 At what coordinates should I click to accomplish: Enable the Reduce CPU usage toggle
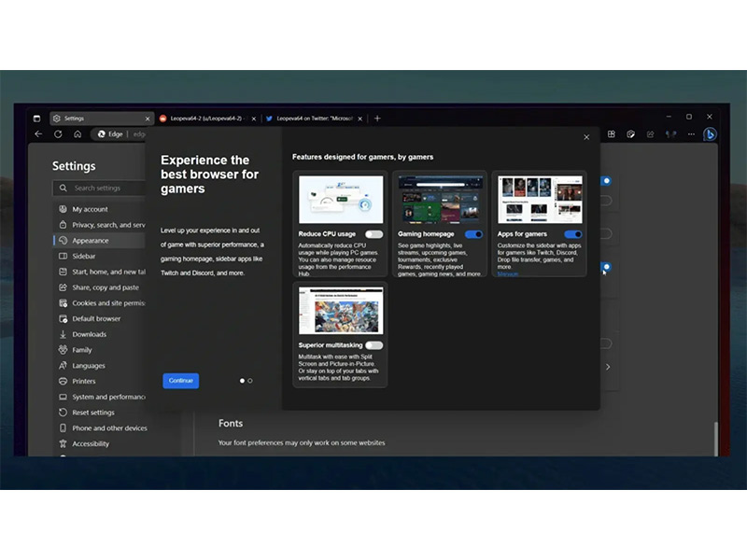(x=374, y=234)
